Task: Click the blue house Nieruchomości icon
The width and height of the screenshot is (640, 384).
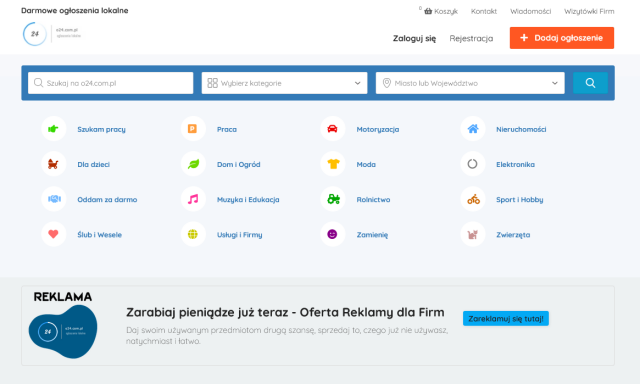Action: coord(473,129)
